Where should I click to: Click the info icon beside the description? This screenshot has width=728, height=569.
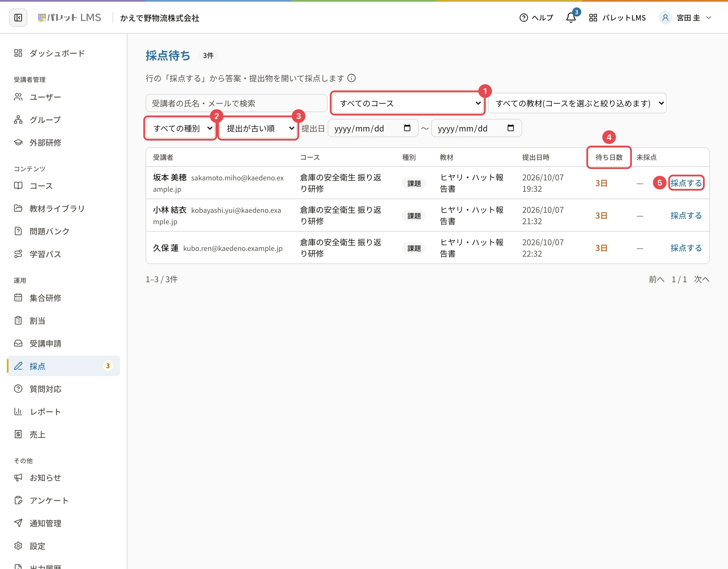point(351,78)
